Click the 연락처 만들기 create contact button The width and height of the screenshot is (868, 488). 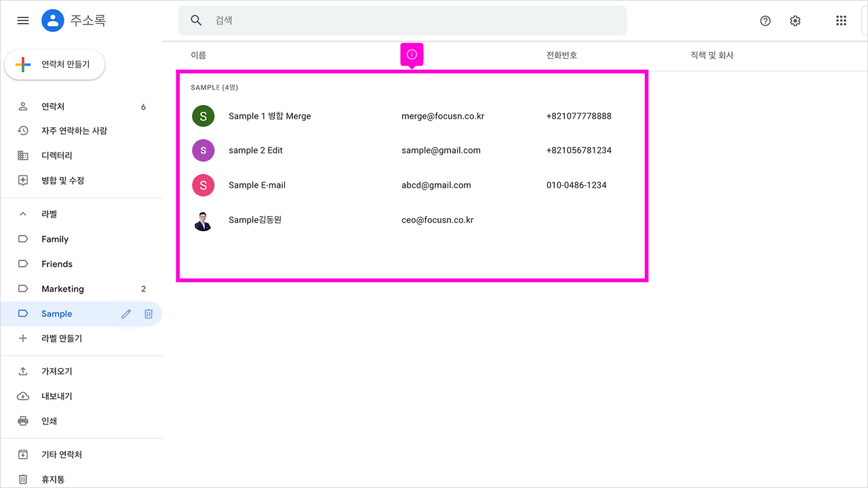(x=54, y=64)
